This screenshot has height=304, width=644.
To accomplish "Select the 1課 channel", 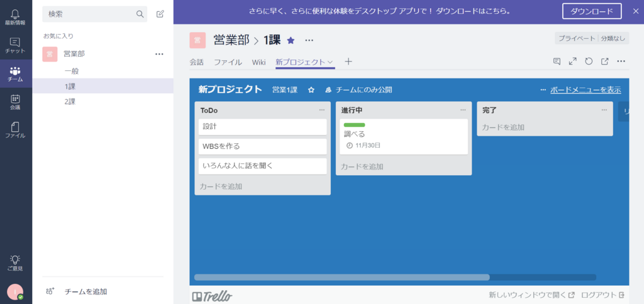I will point(103,86).
